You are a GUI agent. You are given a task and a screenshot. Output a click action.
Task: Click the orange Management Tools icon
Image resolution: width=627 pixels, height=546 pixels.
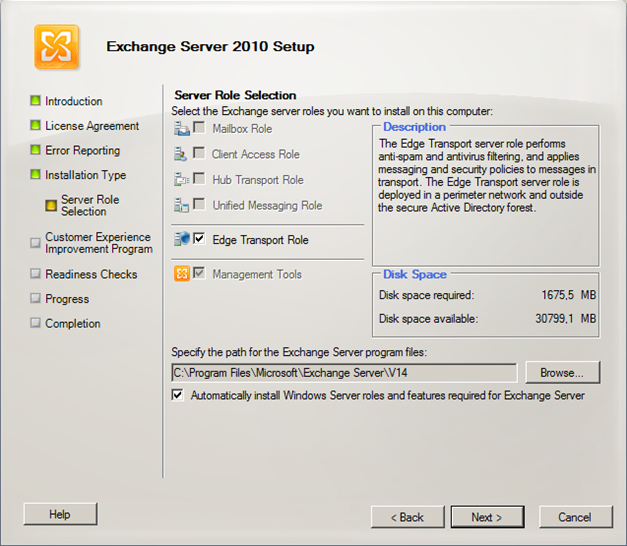tap(182, 274)
